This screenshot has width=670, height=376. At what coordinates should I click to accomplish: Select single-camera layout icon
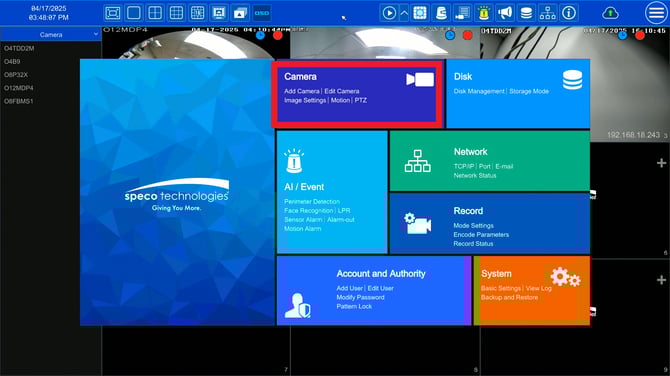click(134, 13)
